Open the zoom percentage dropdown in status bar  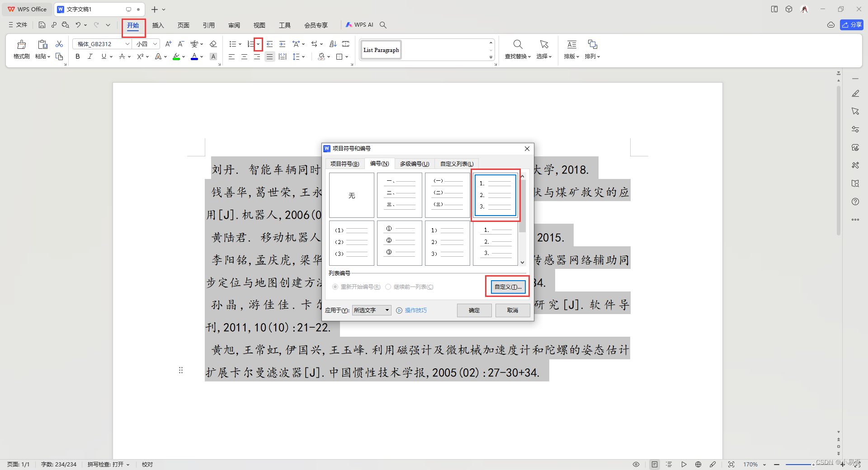coord(764,464)
